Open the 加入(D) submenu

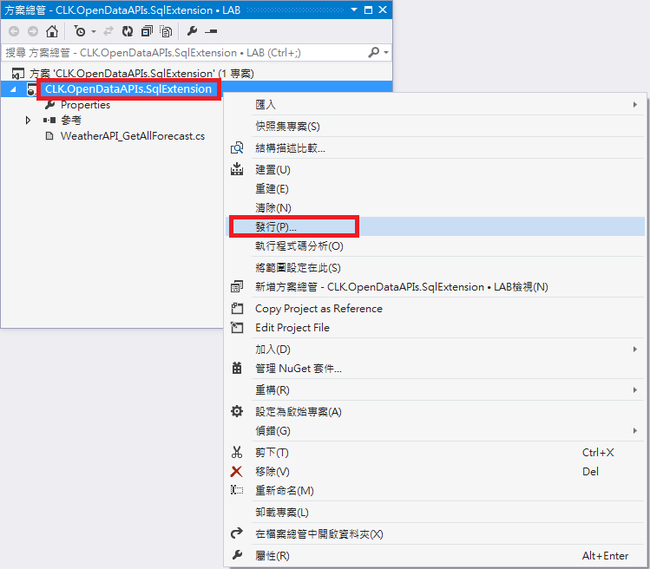pyautogui.click(x=435, y=349)
